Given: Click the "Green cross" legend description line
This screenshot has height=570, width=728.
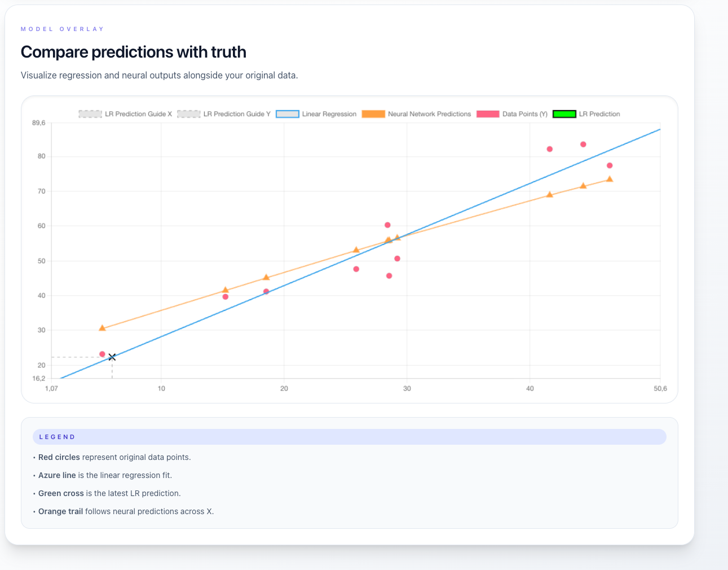Looking at the screenshot, I should point(109,493).
